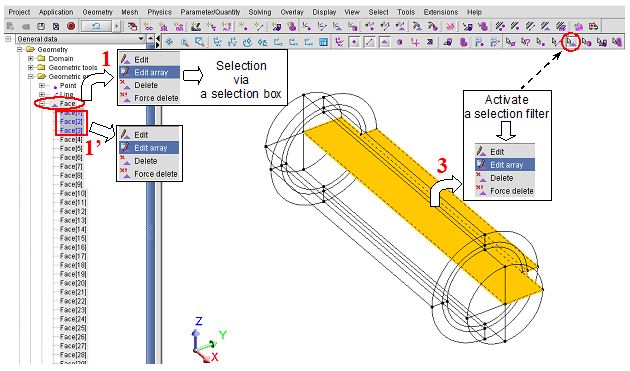The width and height of the screenshot is (630, 371).
Task: Open the Geometry menu
Action: click(98, 12)
